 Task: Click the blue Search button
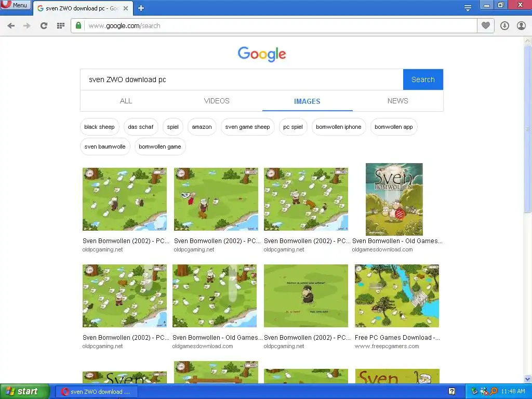[x=423, y=79]
